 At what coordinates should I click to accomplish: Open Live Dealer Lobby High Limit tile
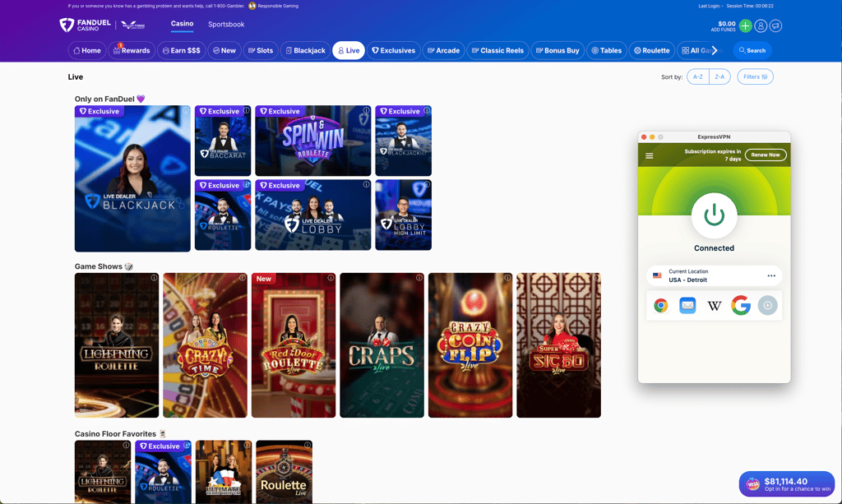tap(403, 215)
